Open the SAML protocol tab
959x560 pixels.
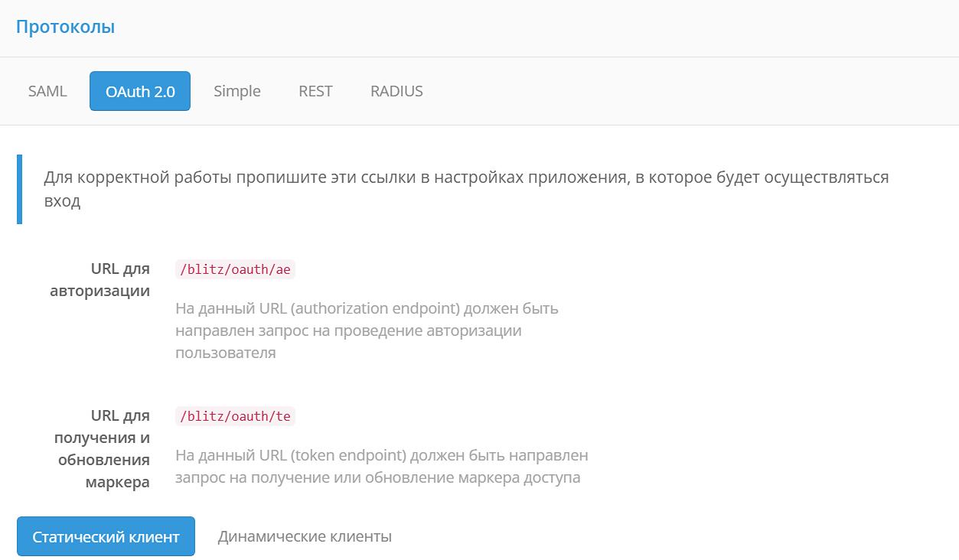pos(47,91)
